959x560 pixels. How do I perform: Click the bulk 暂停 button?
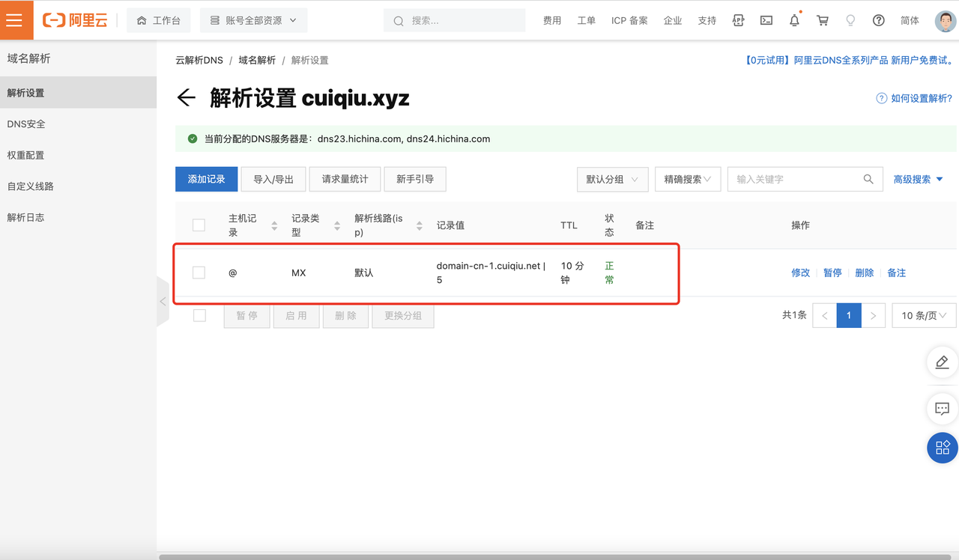tap(247, 316)
